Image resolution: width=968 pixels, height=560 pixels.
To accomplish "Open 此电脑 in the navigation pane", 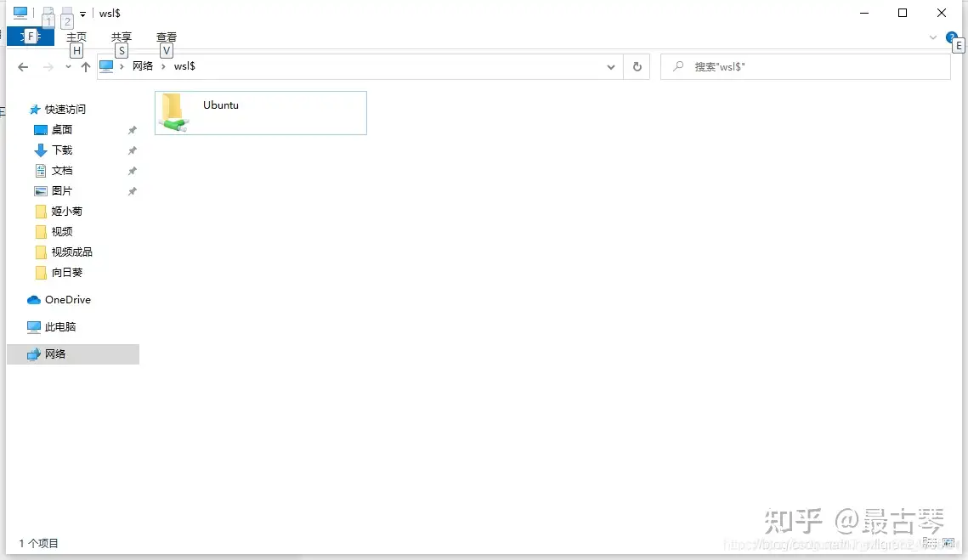I will pyautogui.click(x=59, y=326).
